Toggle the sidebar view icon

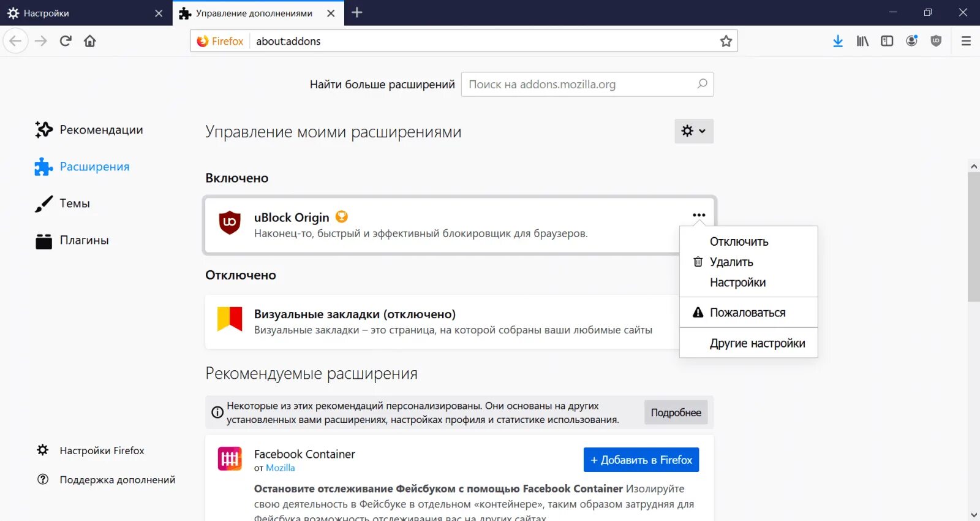tap(887, 41)
